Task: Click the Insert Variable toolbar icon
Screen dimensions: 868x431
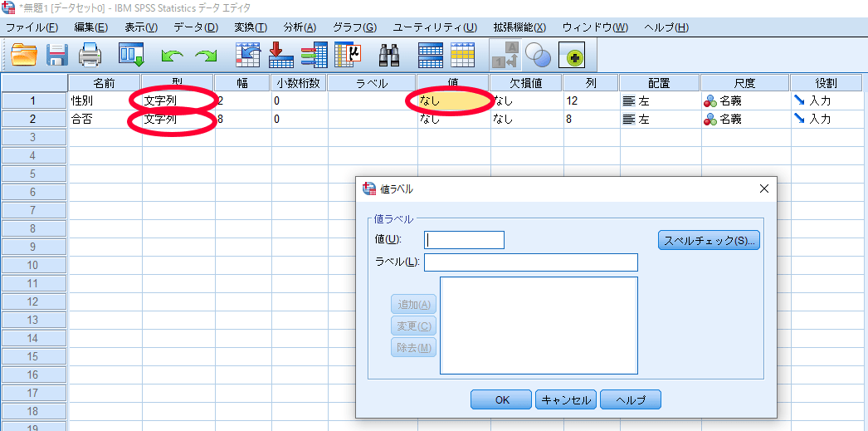Action: click(463, 55)
